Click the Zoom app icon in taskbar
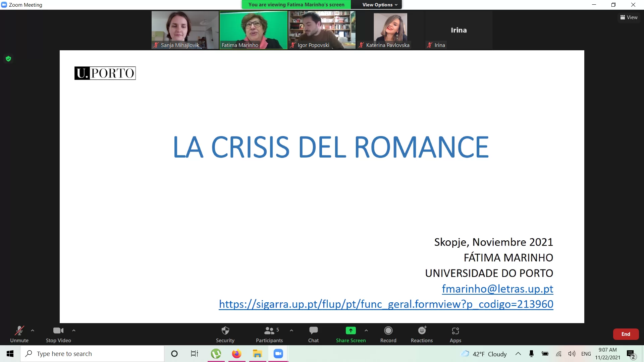The height and width of the screenshot is (362, 644). pyautogui.click(x=278, y=354)
